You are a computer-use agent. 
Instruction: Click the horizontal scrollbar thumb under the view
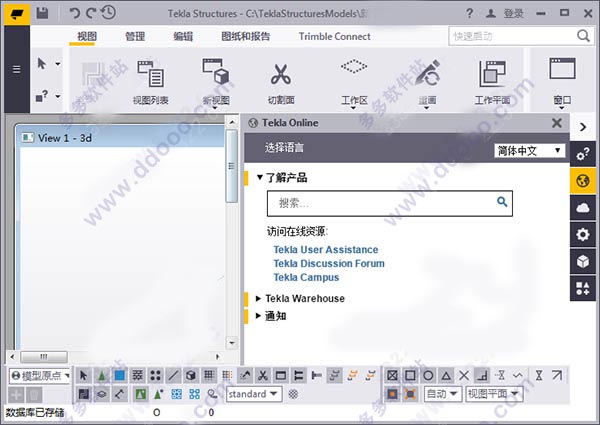[44, 357]
